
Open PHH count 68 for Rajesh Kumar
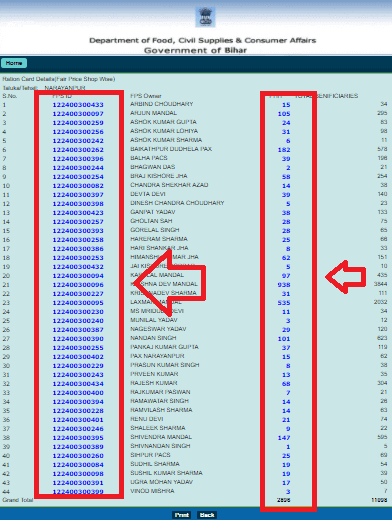[x=286, y=384]
